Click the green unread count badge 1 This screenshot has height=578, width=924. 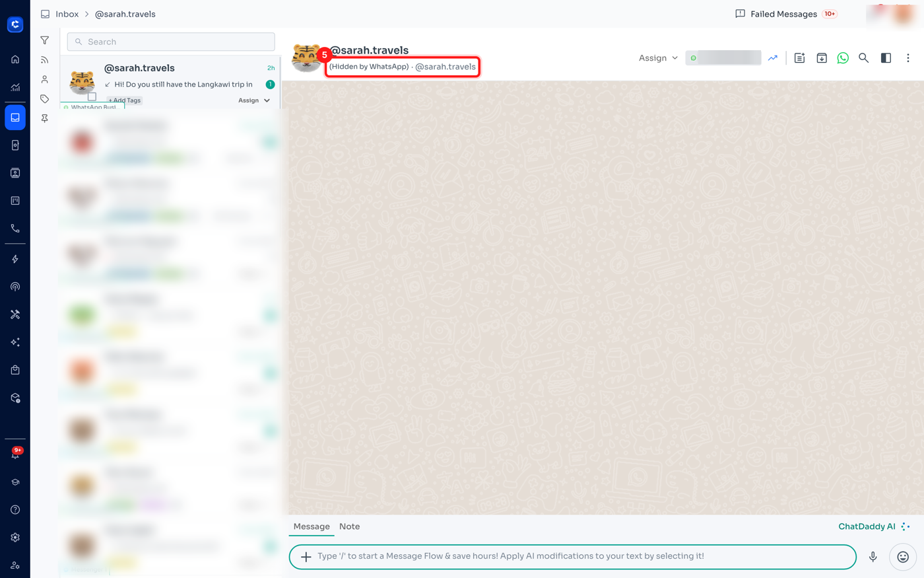coord(270,85)
